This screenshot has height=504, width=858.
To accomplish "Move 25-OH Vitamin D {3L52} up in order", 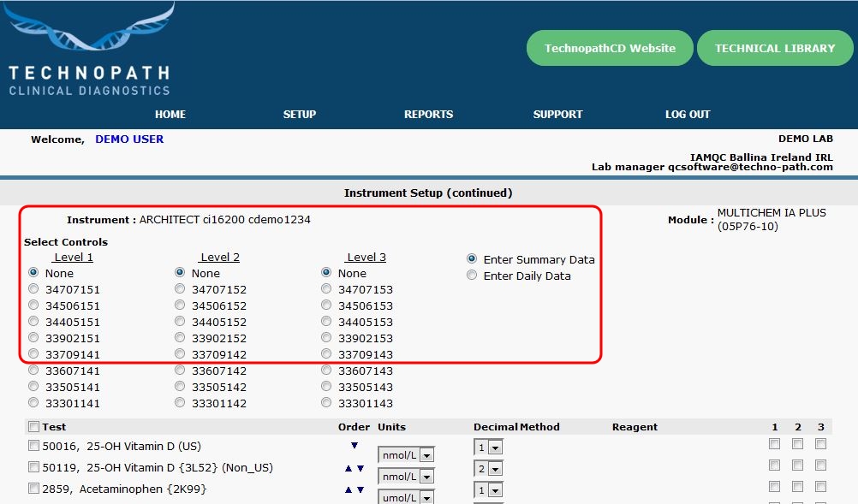I will pyautogui.click(x=348, y=468).
